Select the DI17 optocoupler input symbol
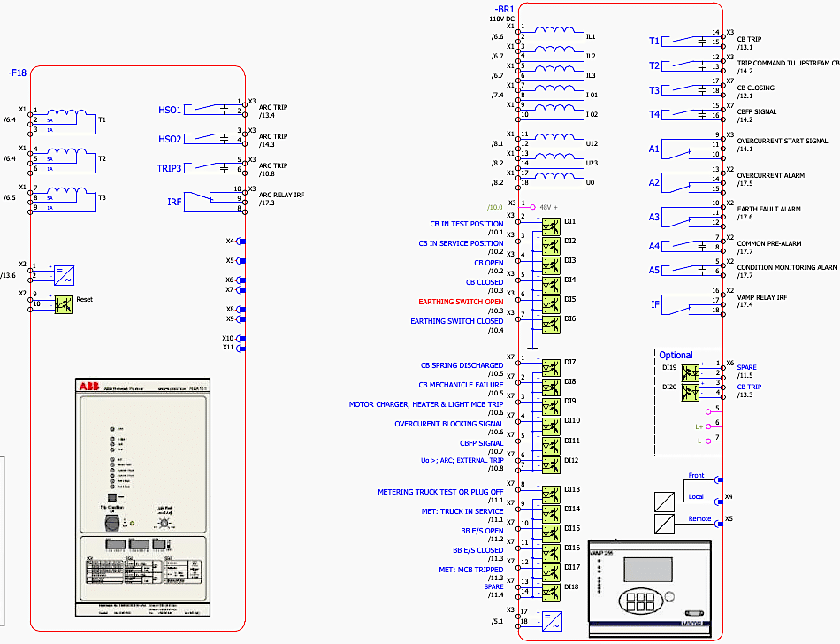The width and height of the screenshot is (840, 644). click(x=551, y=572)
